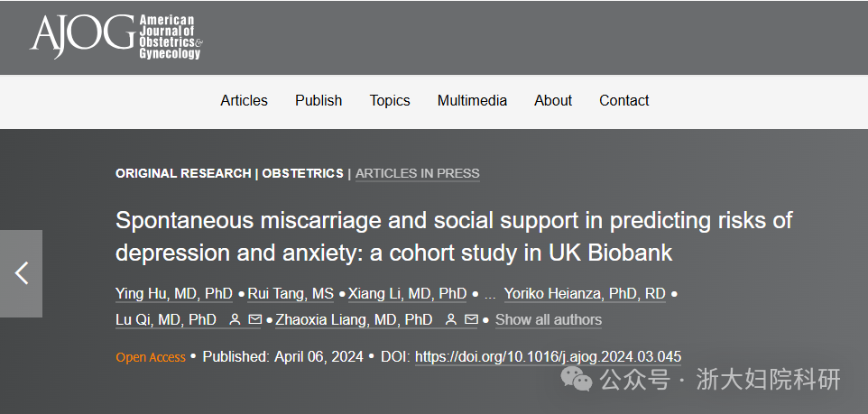Open the Articles in Press link

[x=418, y=173]
